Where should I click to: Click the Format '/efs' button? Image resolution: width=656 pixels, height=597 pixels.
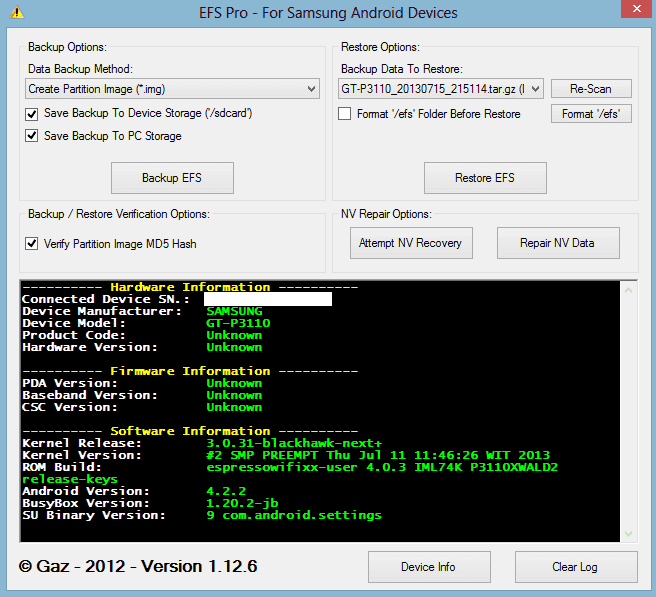[x=591, y=114]
